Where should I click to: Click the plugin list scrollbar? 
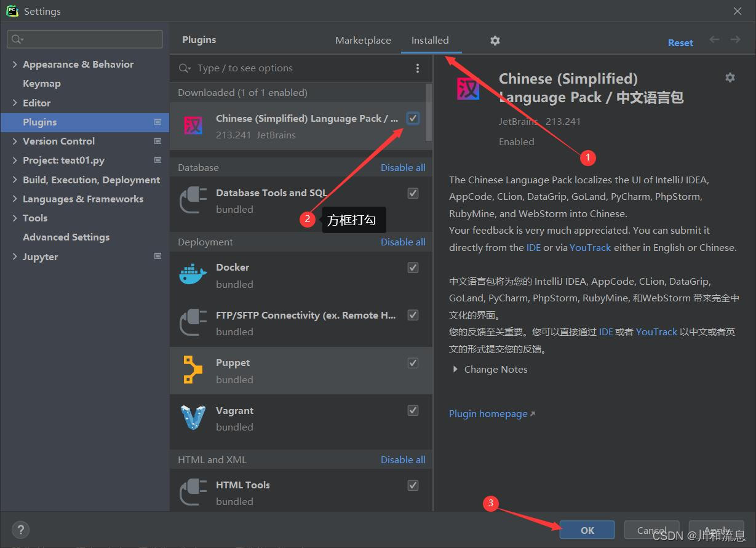(429, 113)
